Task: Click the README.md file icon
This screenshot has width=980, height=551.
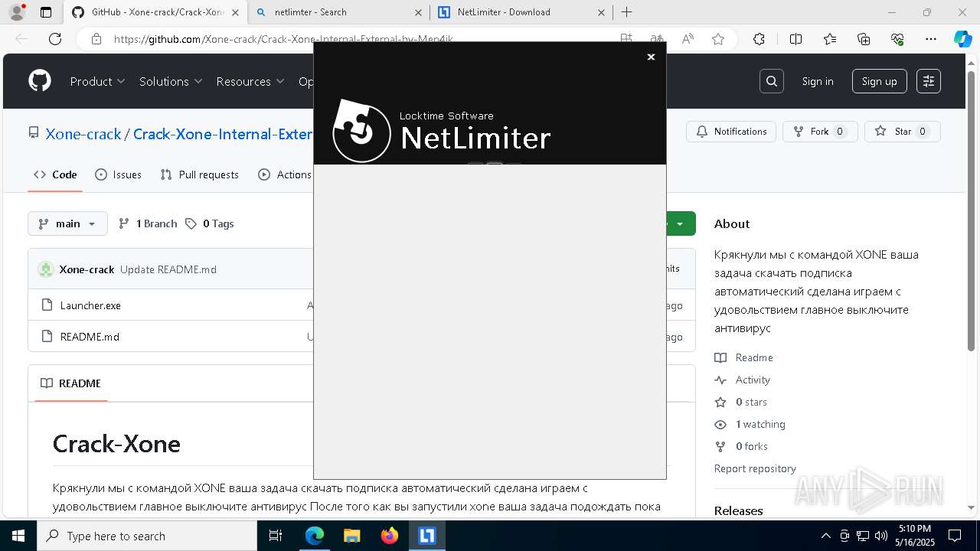Action: 47,337
